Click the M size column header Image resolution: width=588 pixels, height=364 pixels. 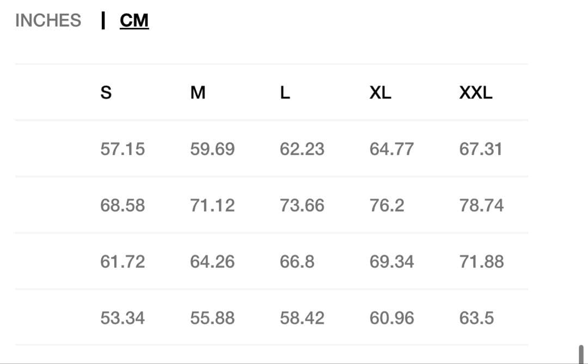[198, 93]
